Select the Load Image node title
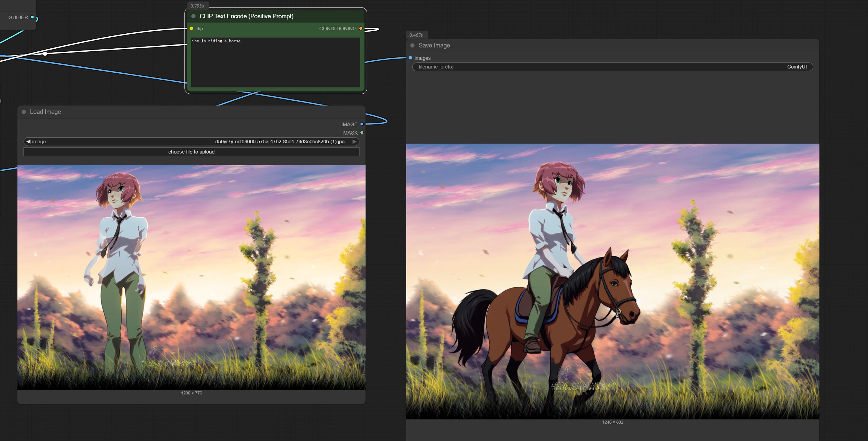 tap(46, 112)
